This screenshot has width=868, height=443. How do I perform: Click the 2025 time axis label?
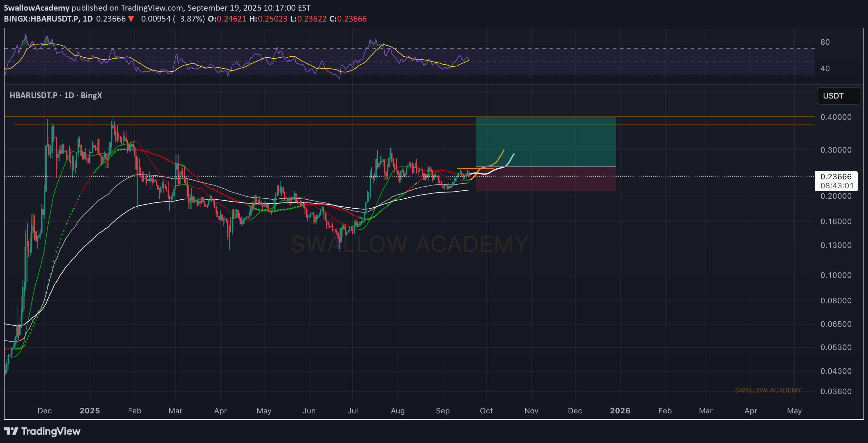pyautogui.click(x=90, y=410)
